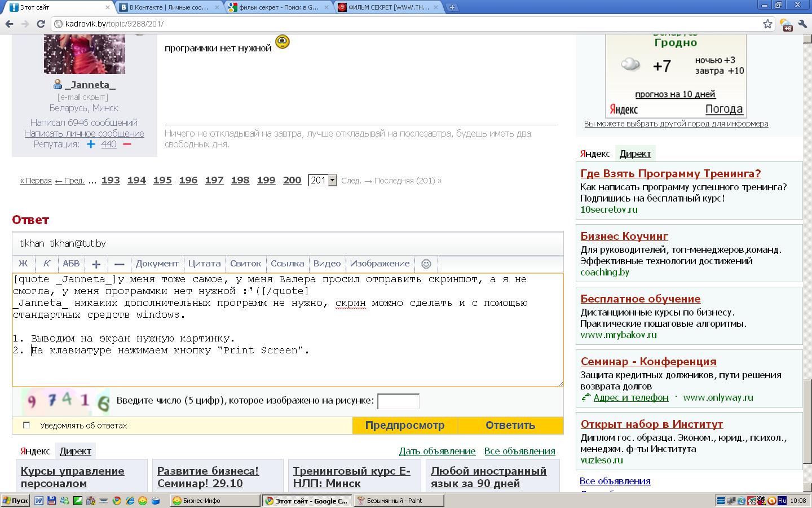Open 'Курсы управление персоналом' ad
The width and height of the screenshot is (812, 508).
click(73, 477)
